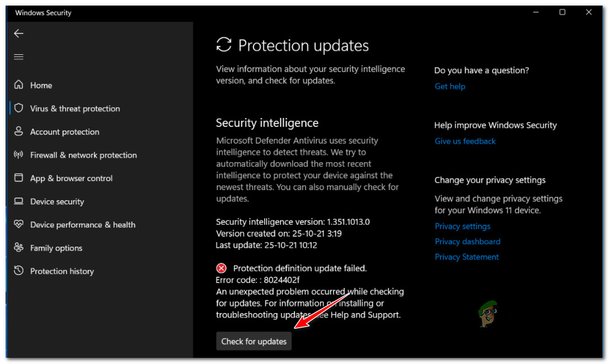Open the Privacy Statement link
This screenshot has height=364, width=609.
[x=467, y=257]
